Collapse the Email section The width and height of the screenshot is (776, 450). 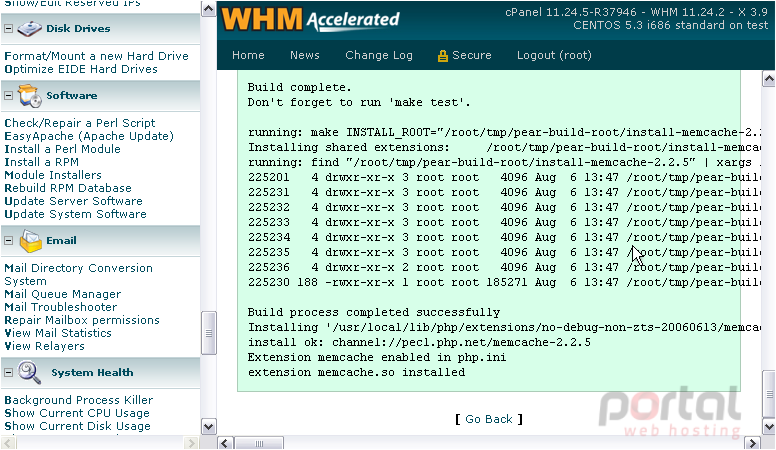8,241
